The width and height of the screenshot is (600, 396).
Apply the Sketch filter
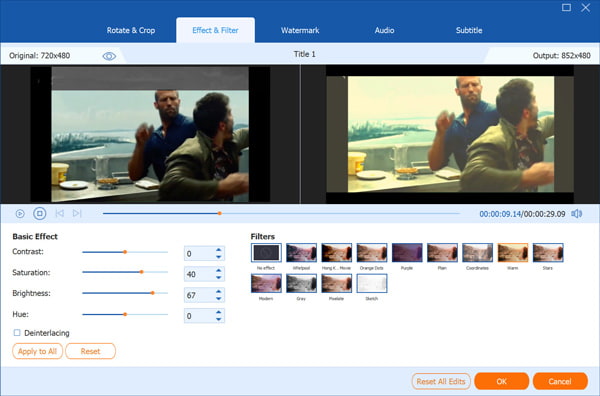click(372, 283)
